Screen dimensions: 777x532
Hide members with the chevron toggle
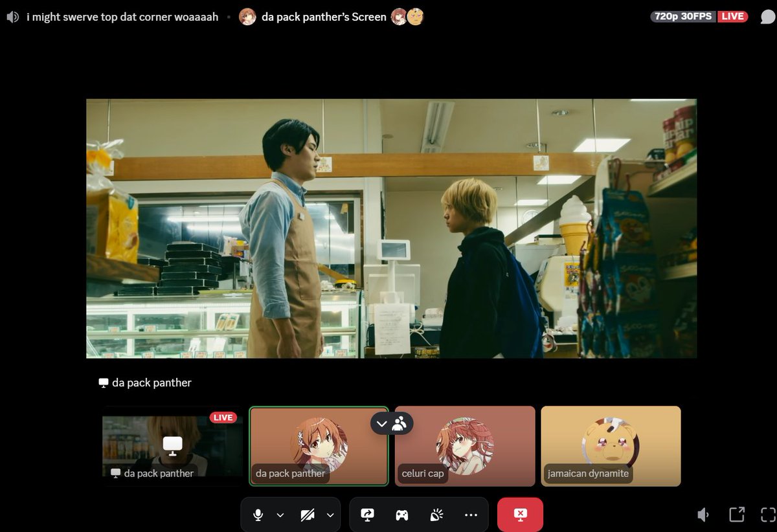tap(392, 424)
